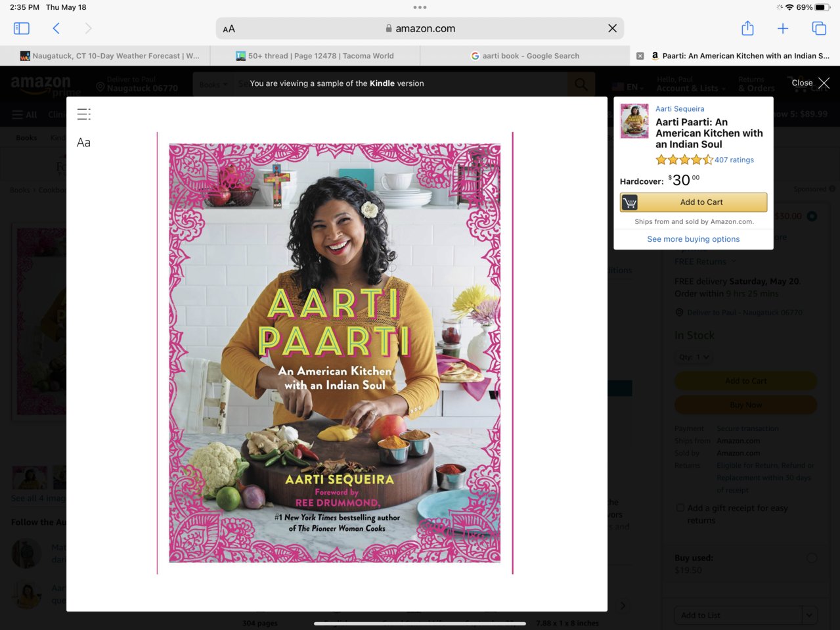Click the home indicator bar
Viewport: 840px width, 630px height.
(420, 623)
